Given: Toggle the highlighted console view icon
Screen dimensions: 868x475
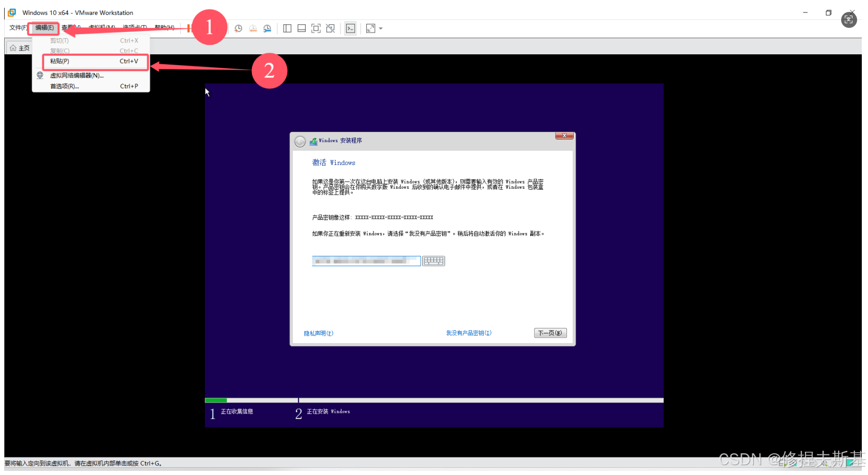Looking at the screenshot, I should (x=350, y=28).
